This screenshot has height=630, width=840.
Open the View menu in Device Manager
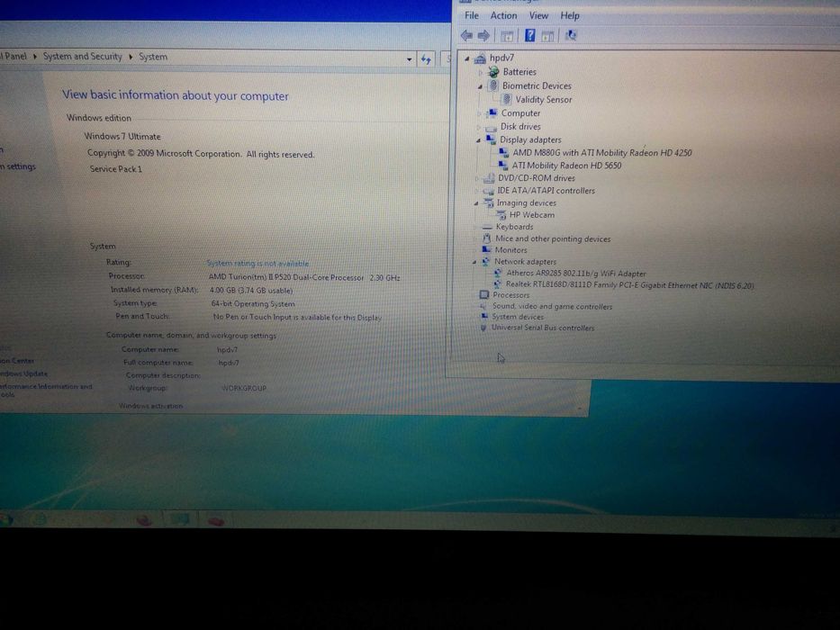[x=538, y=15]
